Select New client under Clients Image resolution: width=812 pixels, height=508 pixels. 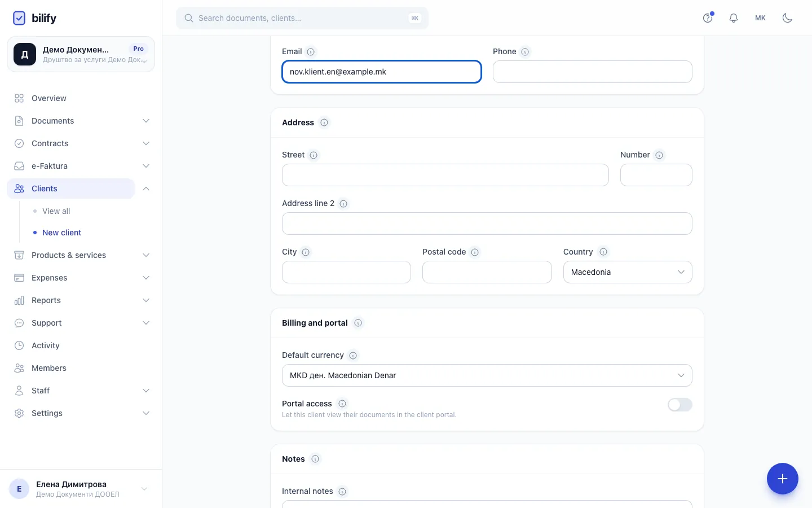pos(61,233)
